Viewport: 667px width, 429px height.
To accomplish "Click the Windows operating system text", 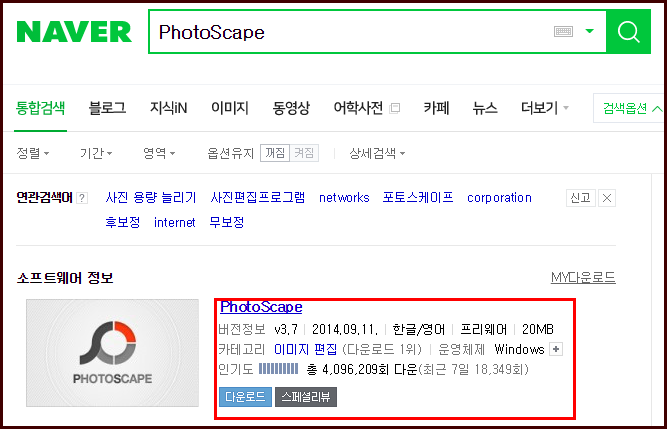I will [519, 349].
